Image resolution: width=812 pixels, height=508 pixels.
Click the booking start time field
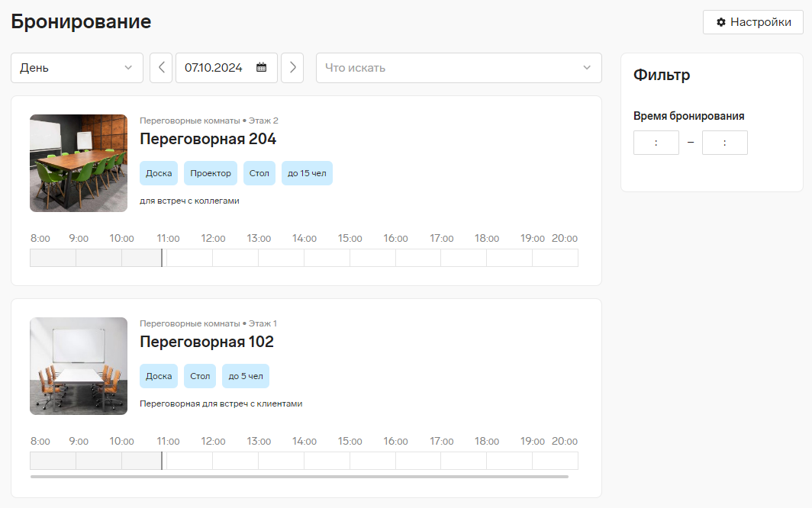point(656,143)
